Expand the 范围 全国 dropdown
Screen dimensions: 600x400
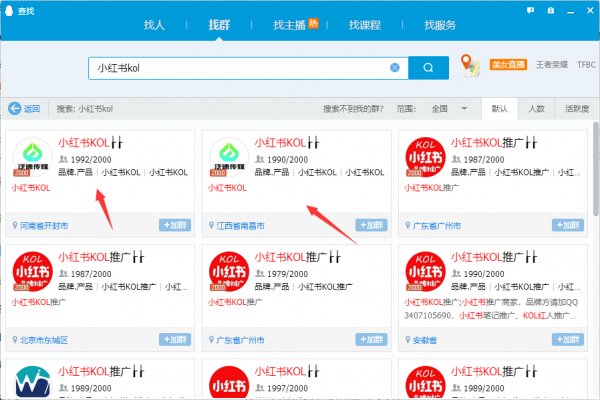[449, 109]
